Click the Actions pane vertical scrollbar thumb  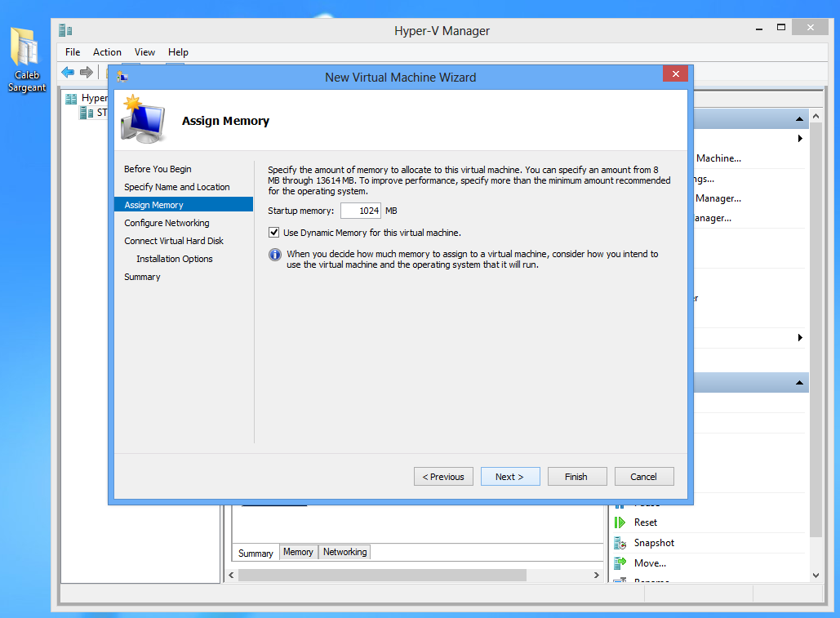(x=816, y=329)
